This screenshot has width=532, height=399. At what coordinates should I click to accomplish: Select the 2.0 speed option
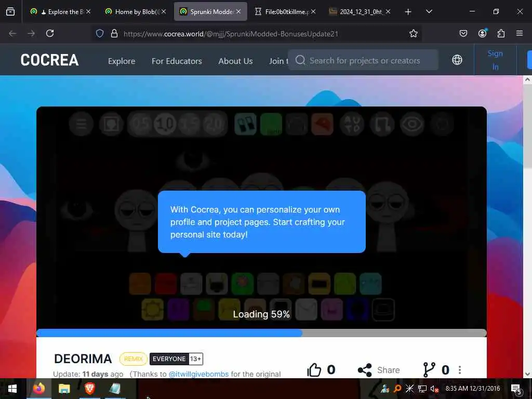(215, 124)
